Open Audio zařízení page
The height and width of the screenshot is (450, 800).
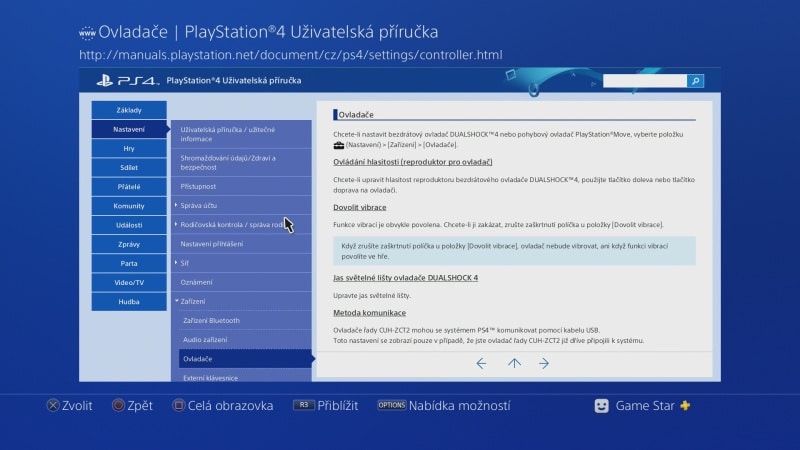coord(245,339)
